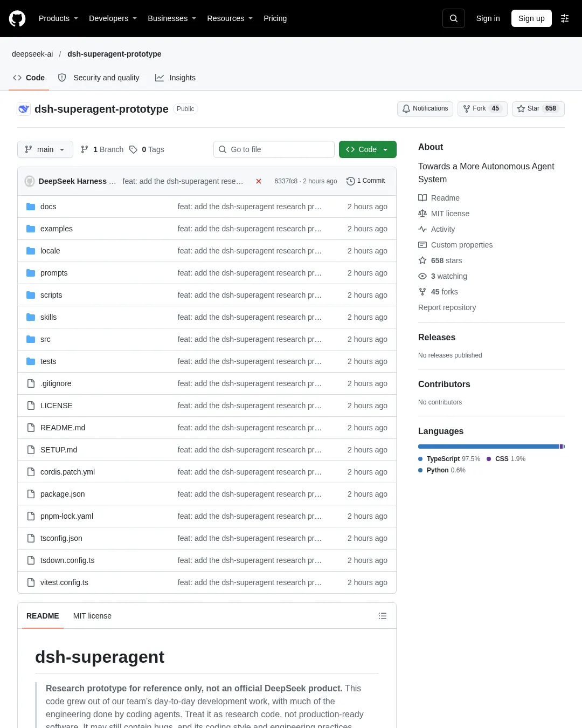Fork the repository with Fork button
The height and width of the screenshot is (728, 582).
(x=482, y=108)
